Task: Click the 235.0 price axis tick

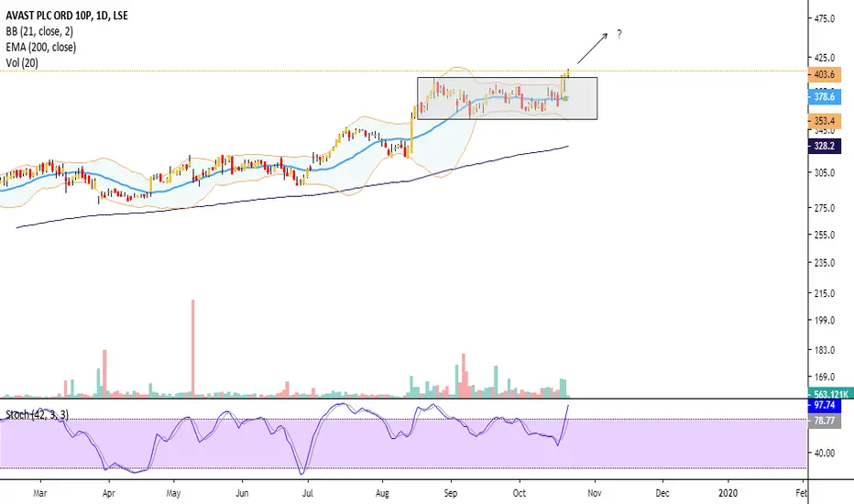Action: point(824,263)
